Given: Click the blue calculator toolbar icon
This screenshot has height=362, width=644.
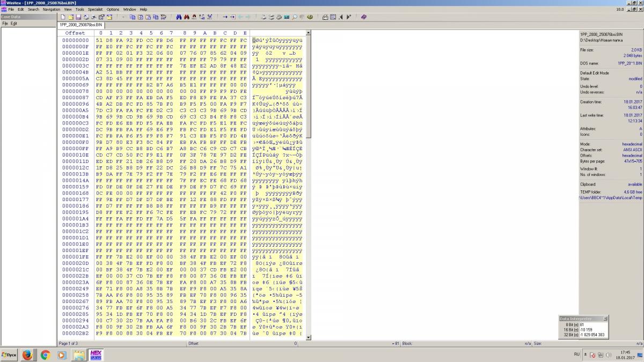Looking at the screenshot, I should (x=287, y=17).
